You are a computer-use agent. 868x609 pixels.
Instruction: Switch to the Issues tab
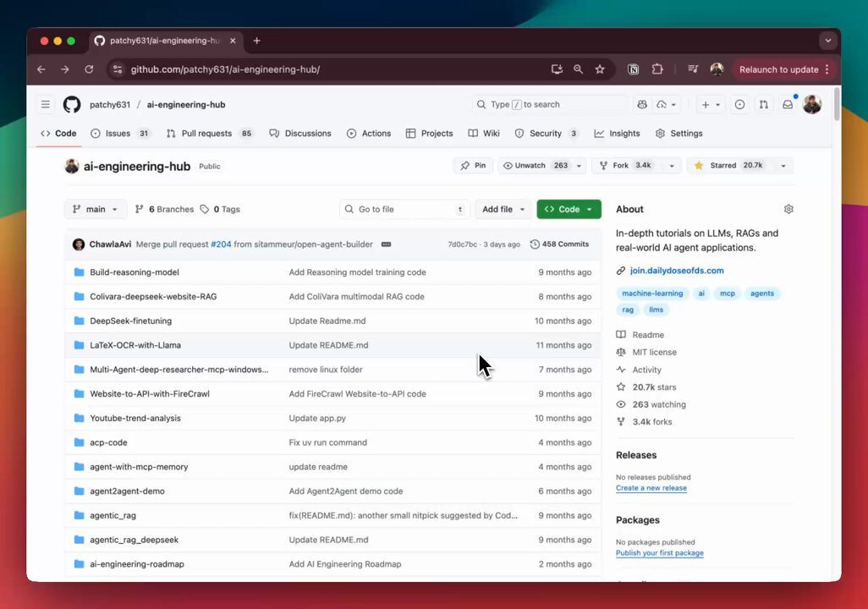120,134
